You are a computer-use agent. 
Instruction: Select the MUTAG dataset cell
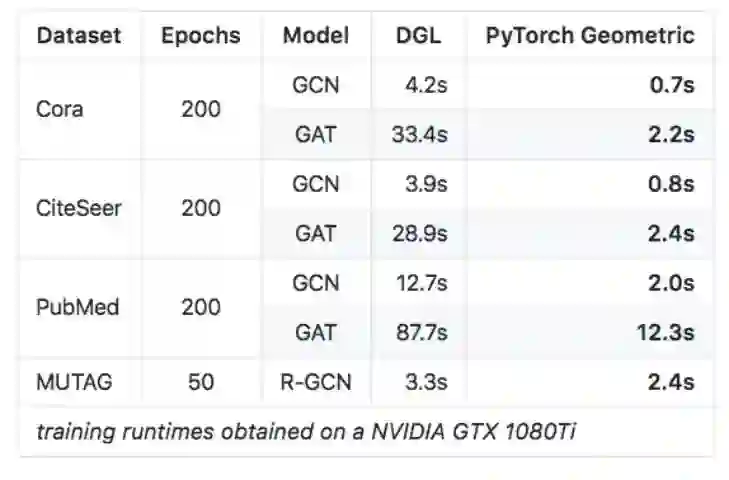point(76,381)
